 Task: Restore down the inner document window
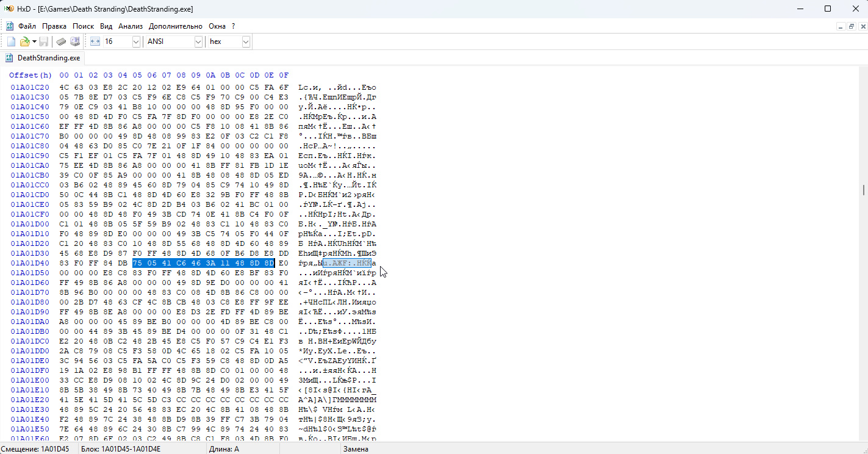tap(852, 26)
